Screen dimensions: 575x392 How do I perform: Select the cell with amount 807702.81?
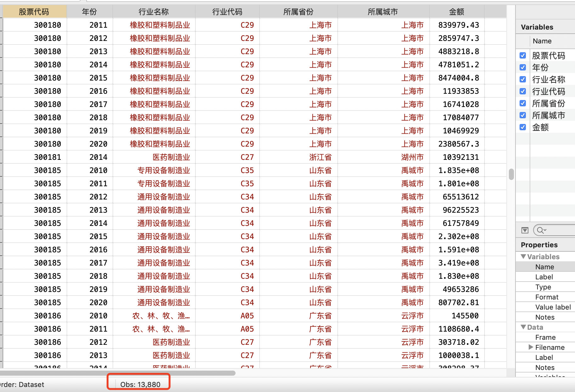(x=457, y=302)
